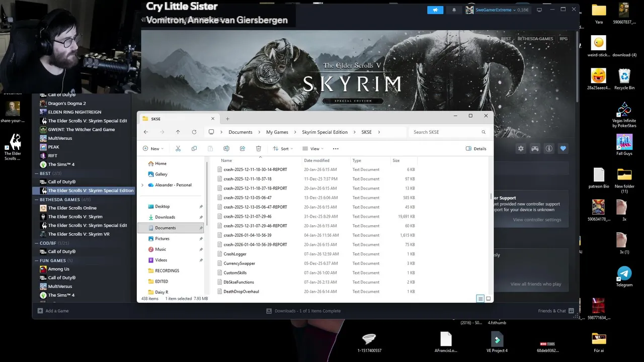Click the Delete trash icon in Explorer
The image size is (644, 362).
coord(259,149)
